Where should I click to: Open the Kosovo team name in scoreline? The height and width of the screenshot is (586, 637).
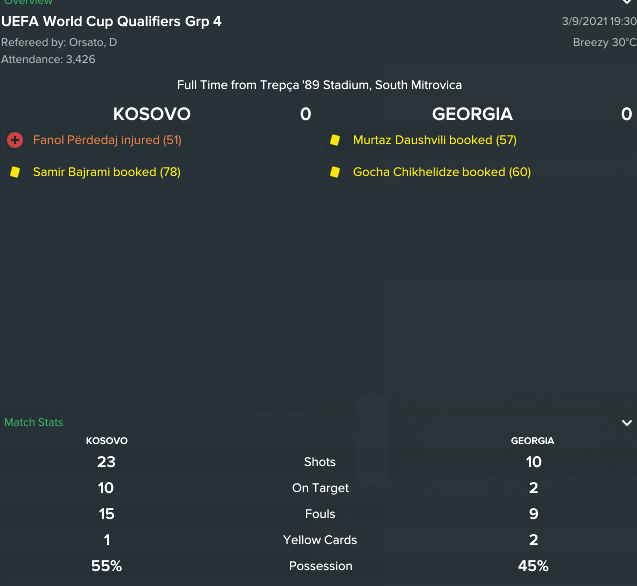[151, 114]
